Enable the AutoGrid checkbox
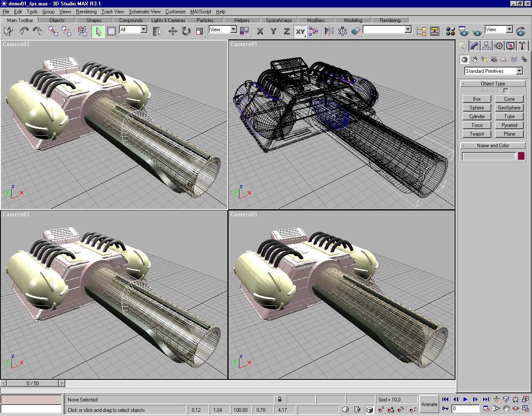Viewport: 532px width, 416px height. coord(506,91)
